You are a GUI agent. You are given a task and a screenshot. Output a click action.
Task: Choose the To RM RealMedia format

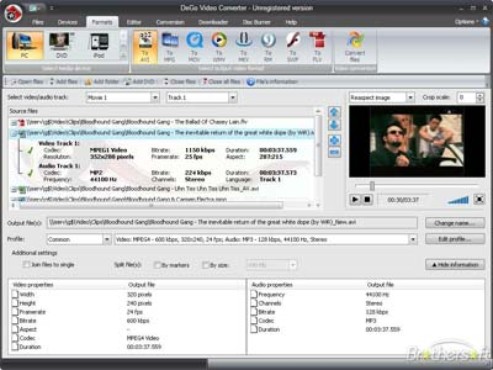[268, 47]
